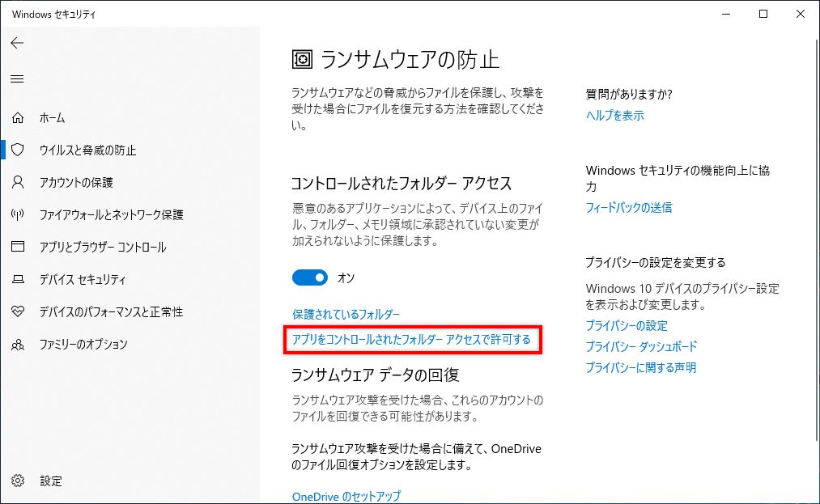
Task: Start OneDrive のセットアップ
Action: (345, 496)
